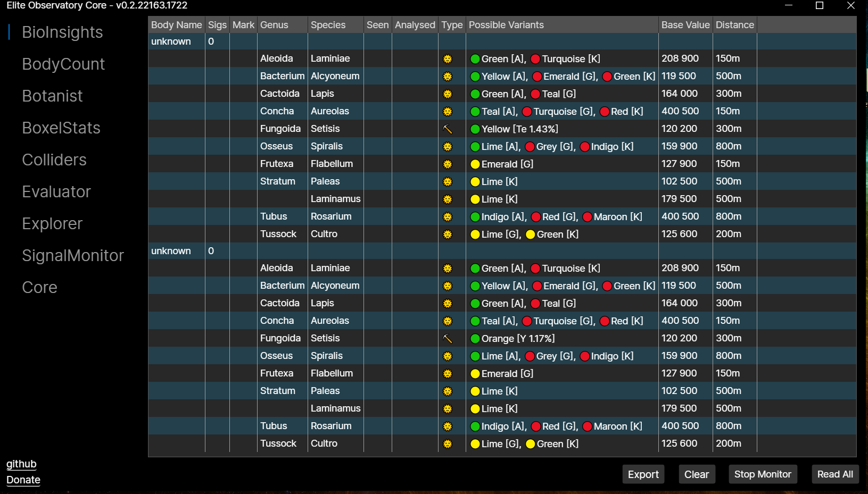
Task: Click 'Orange [Y 1.17%]' variant text
Action: point(518,339)
